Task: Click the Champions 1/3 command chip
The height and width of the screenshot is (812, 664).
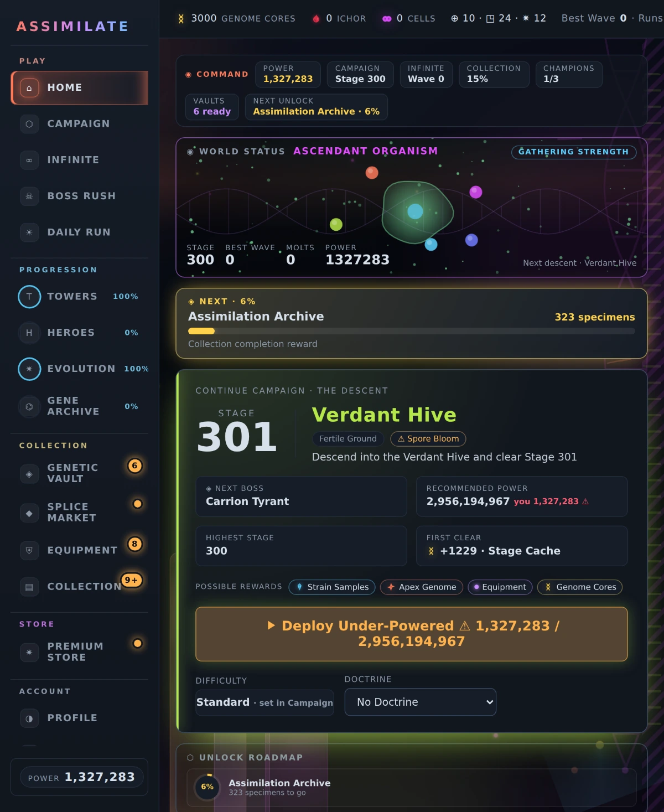Action: pos(569,74)
